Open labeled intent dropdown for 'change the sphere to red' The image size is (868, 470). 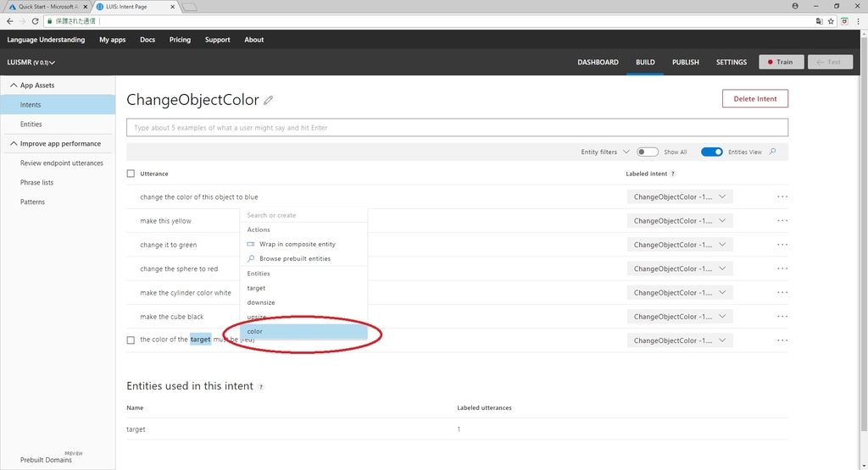(680, 268)
